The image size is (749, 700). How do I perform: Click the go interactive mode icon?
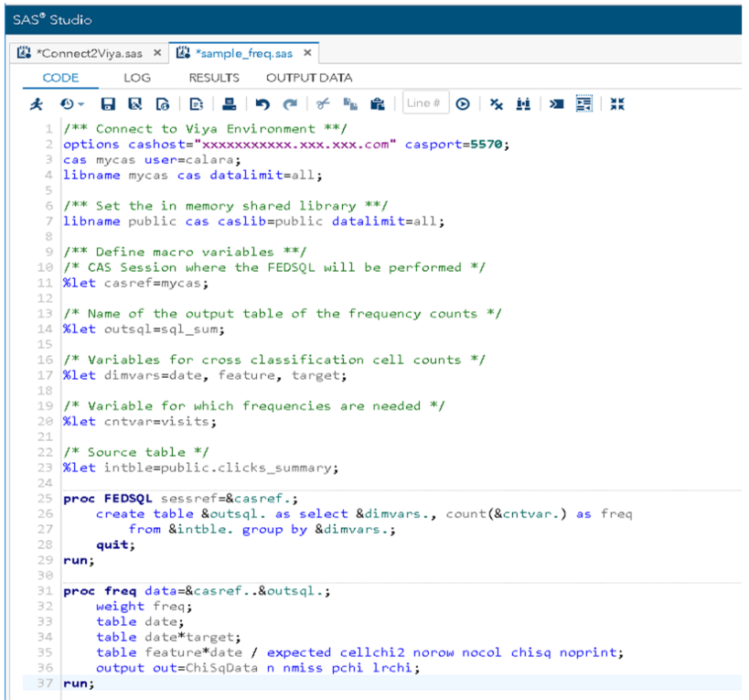click(557, 103)
